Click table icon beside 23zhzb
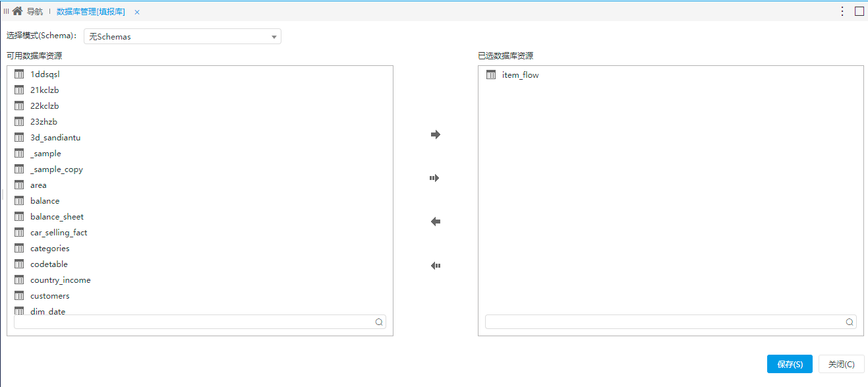The image size is (868, 387). click(x=19, y=122)
